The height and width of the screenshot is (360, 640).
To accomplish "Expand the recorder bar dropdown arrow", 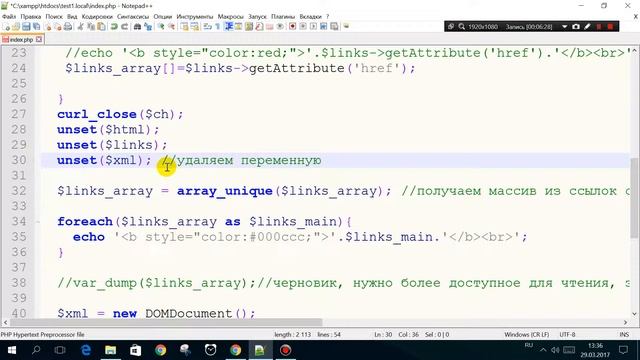I will pyautogui.click(x=564, y=27).
